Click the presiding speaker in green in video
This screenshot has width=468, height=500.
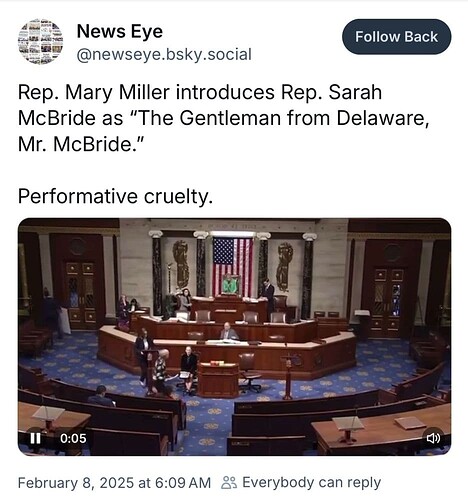pyautogui.click(x=231, y=284)
